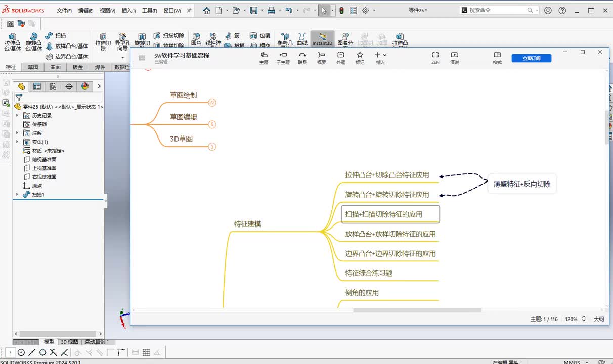Select the Revolved Boss/Base tool (旋转凸台/基体)
The width and height of the screenshot is (613, 364).
point(33,42)
